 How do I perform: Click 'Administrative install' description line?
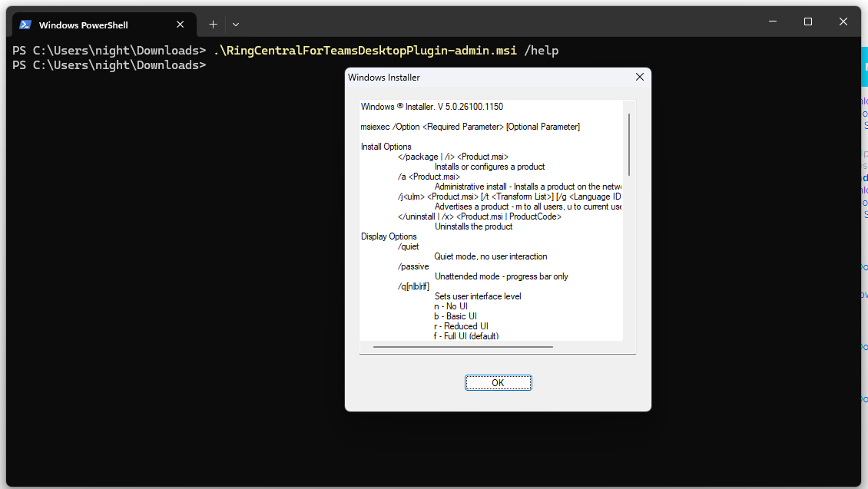528,187
